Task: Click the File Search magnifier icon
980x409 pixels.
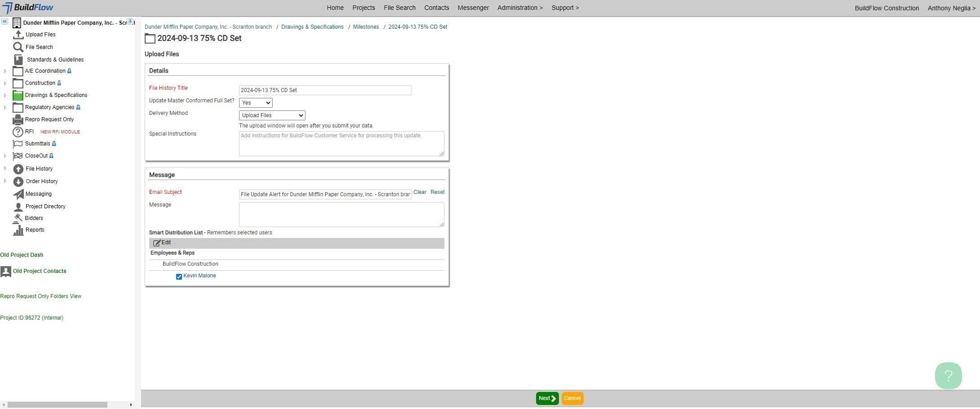Action: tap(18, 47)
